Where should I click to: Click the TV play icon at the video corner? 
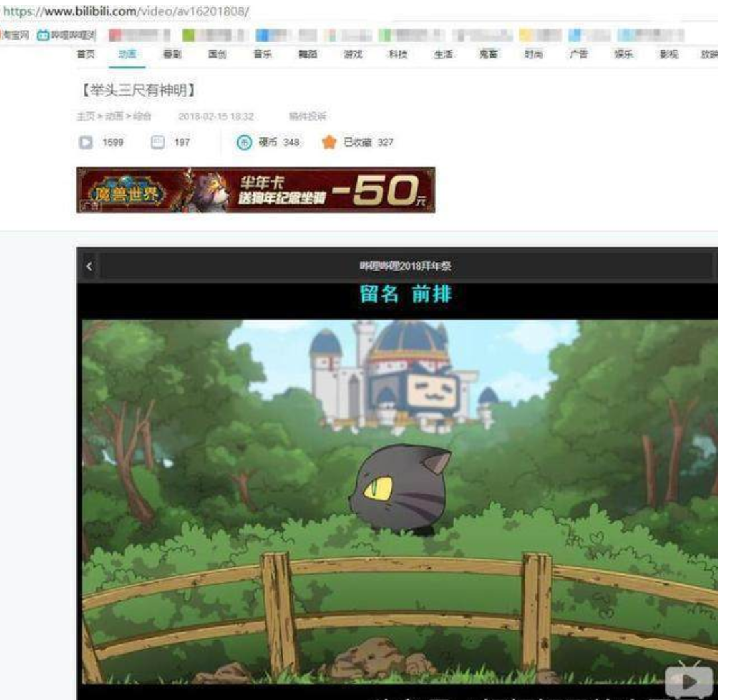689,681
